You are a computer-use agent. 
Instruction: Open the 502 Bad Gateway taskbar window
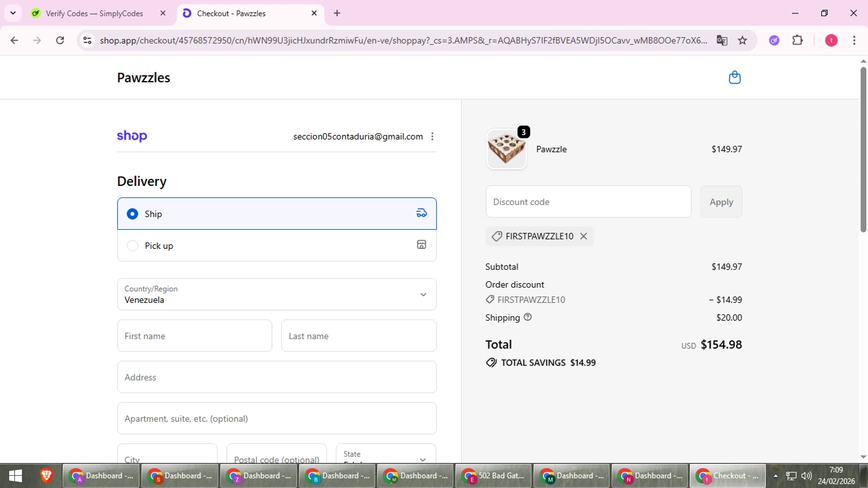click(494, 476)
